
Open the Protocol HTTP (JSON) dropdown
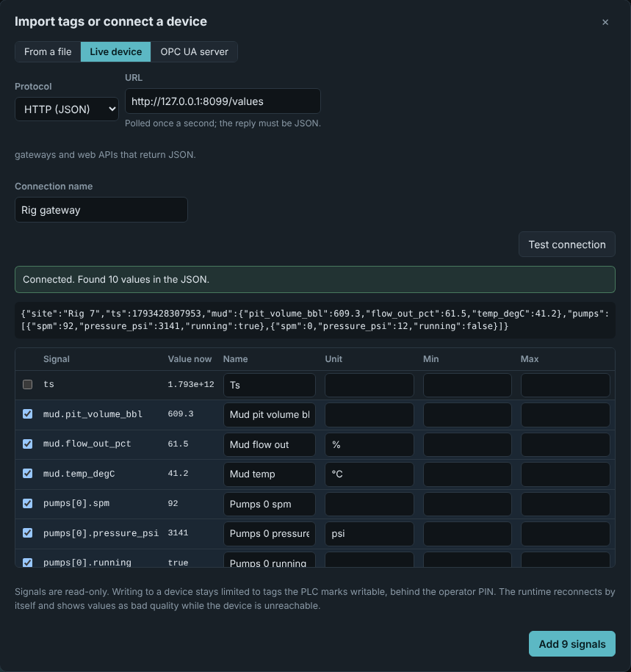(67, 109)
